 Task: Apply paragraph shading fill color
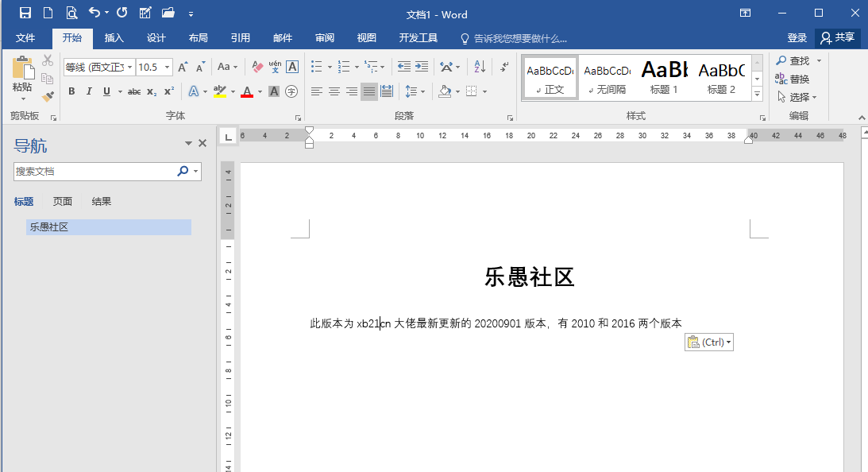pyautogui.click(x=445, y=91)
